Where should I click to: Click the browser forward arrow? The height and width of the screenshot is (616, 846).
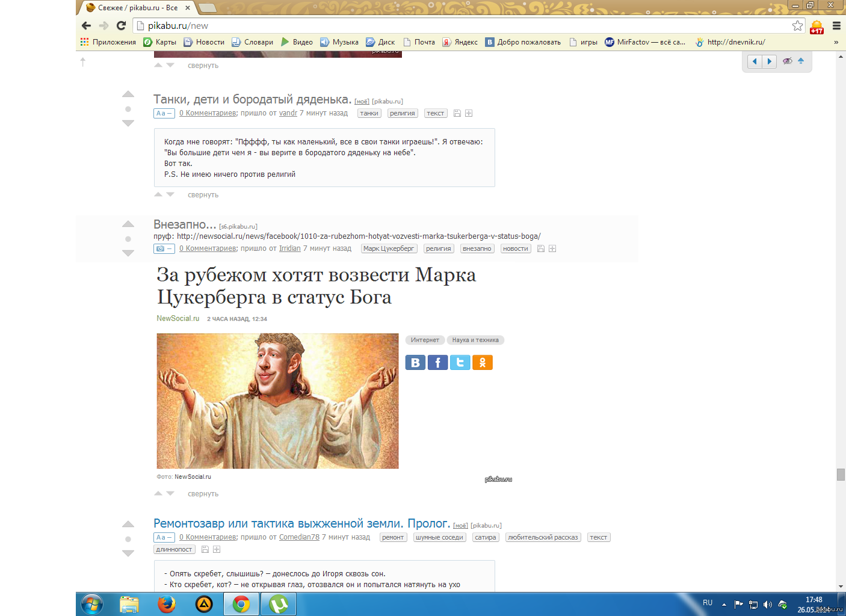tap(103, 25)
